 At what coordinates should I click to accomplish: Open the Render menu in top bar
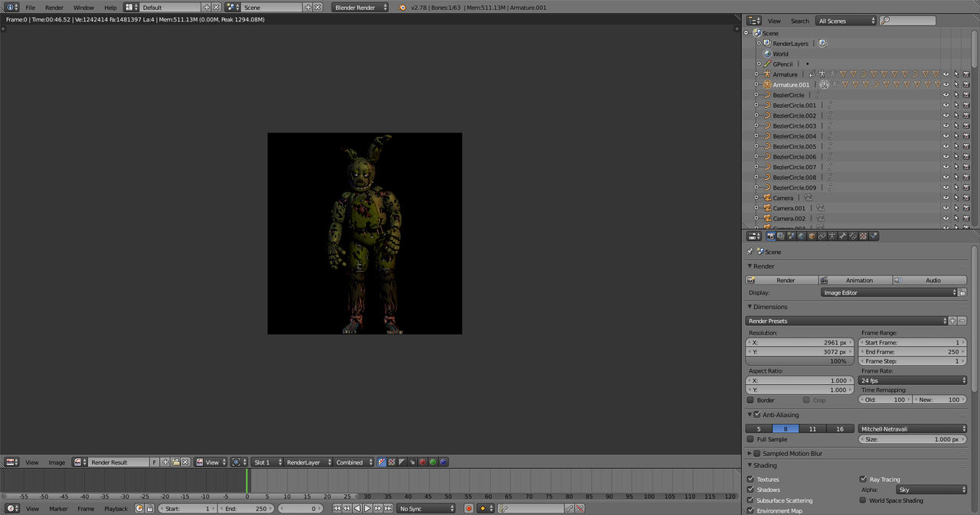[x=54, y=7]
